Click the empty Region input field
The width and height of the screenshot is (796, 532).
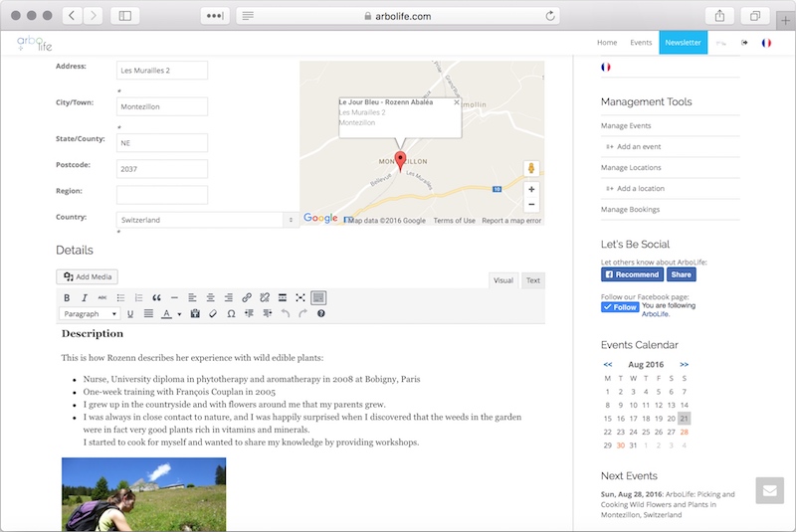[162, 195]
